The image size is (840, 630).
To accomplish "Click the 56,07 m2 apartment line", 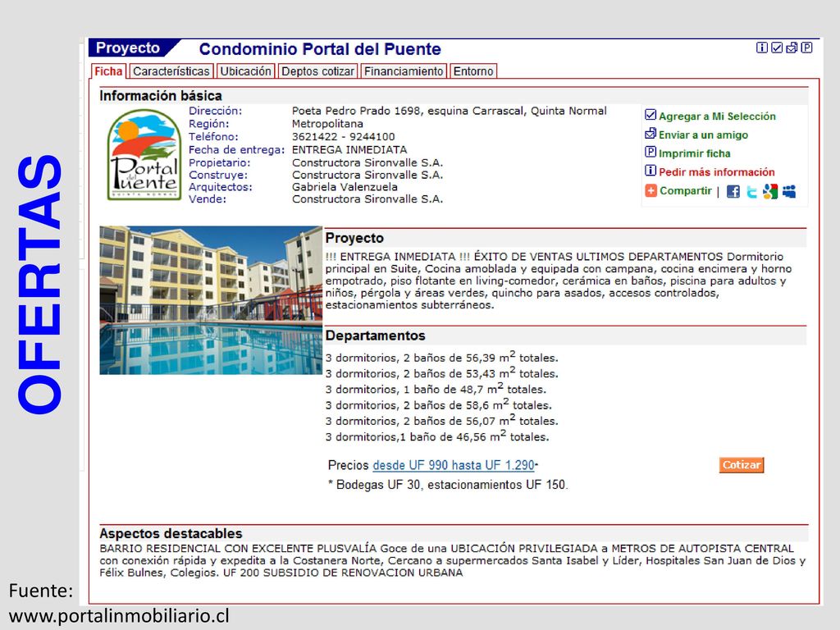I will pyautogui.click(x=442, y=421).
